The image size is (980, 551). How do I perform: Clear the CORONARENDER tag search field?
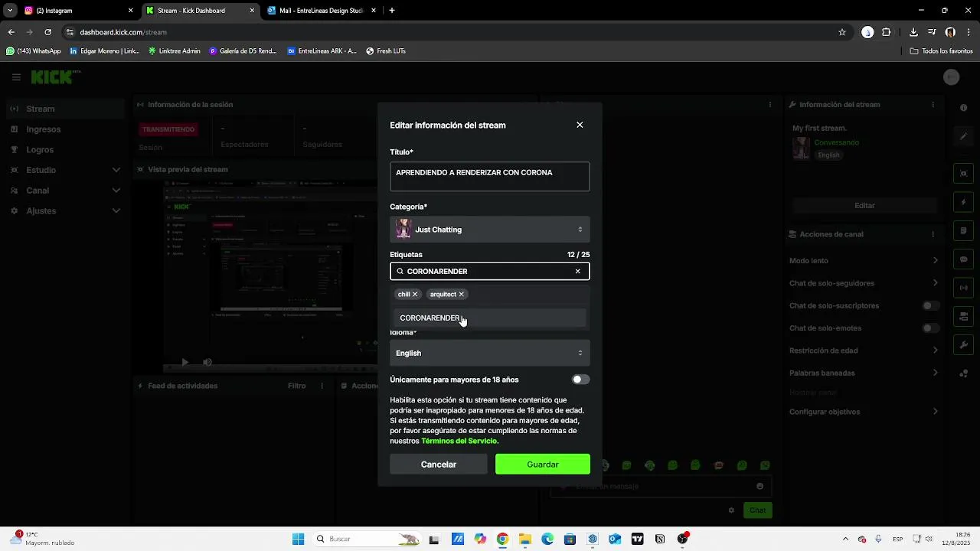tap(578, 271)
